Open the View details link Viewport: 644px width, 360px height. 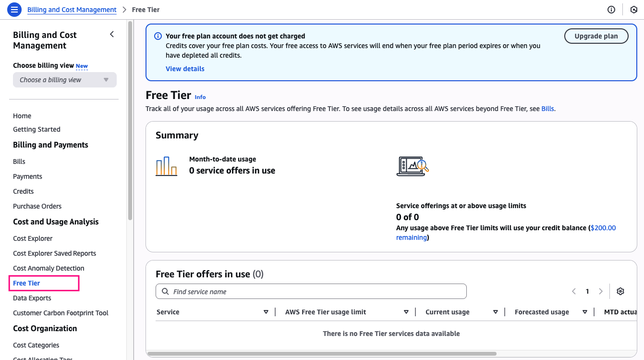[185, 69]
